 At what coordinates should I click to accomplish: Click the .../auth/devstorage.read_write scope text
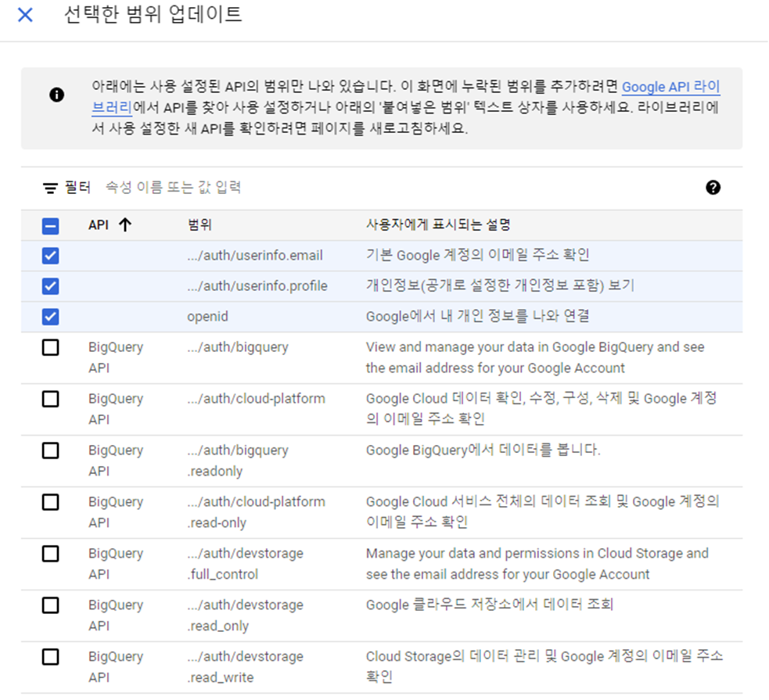245,666
